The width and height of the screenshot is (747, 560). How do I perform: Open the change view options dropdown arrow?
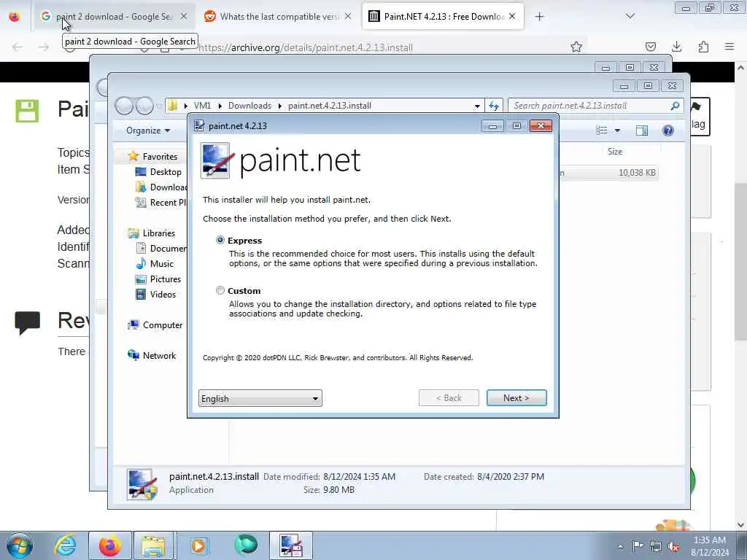617,131
